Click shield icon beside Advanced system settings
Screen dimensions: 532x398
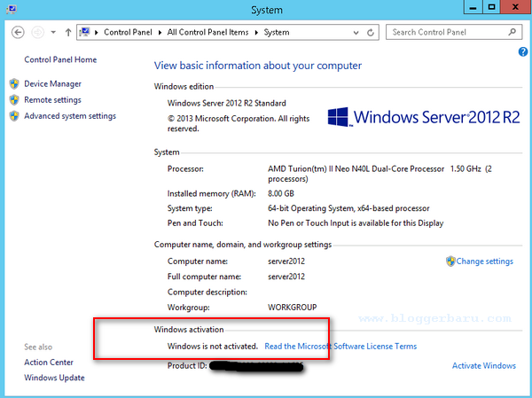14,116
